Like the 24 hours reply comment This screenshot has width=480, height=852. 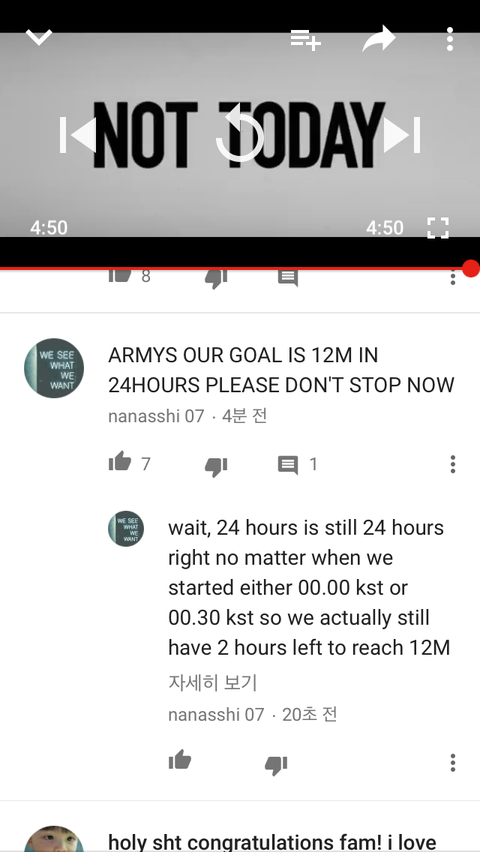point(179,760)
